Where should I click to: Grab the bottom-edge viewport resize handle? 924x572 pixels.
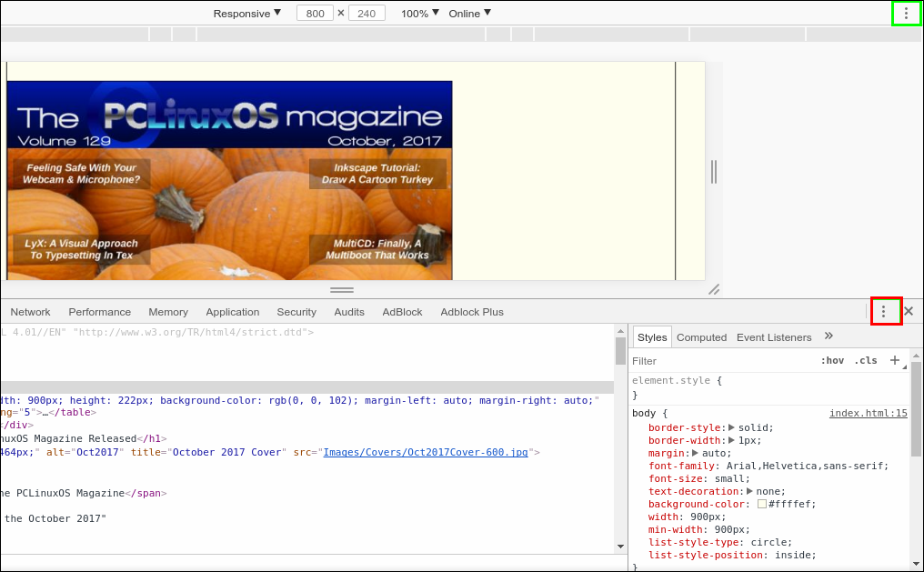pyautogui.click(x=342, y=290)
